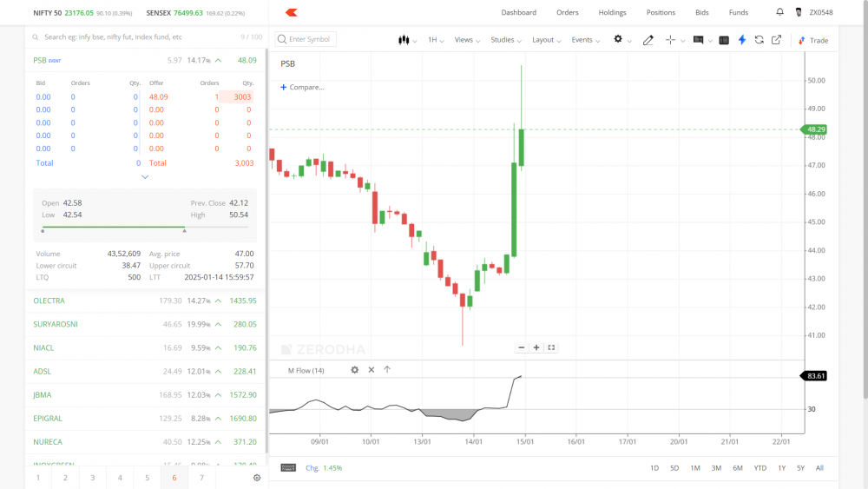The width and height of the screenshot is (868, 489).
Task: Open watchlist settings gear
Action: coord(257,478)
